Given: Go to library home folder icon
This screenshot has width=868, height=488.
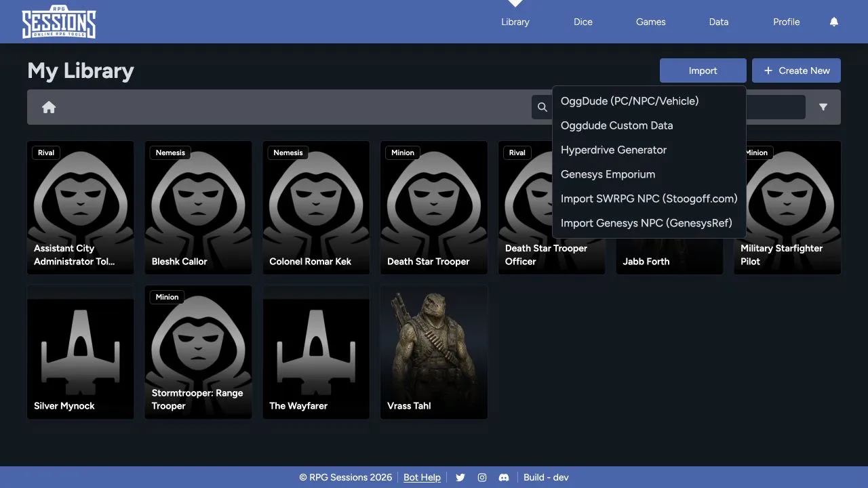Looking at the screenshot, I should [x=49, y=107].
